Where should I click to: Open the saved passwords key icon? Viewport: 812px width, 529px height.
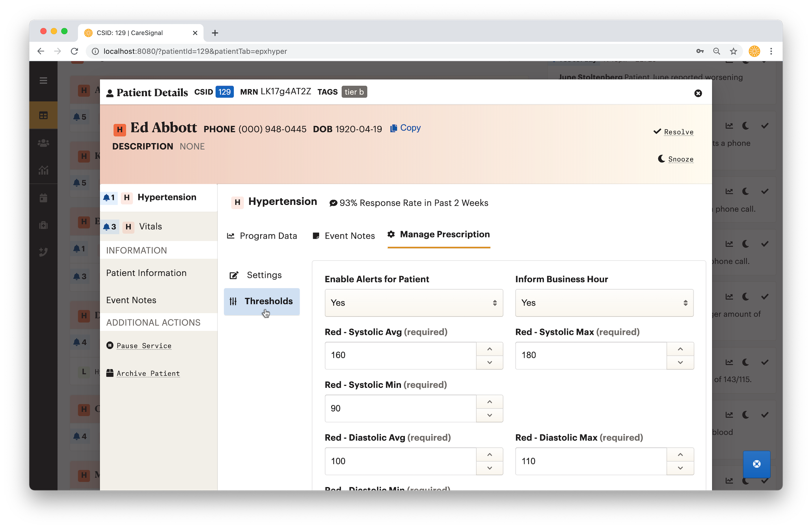[700, 51]
